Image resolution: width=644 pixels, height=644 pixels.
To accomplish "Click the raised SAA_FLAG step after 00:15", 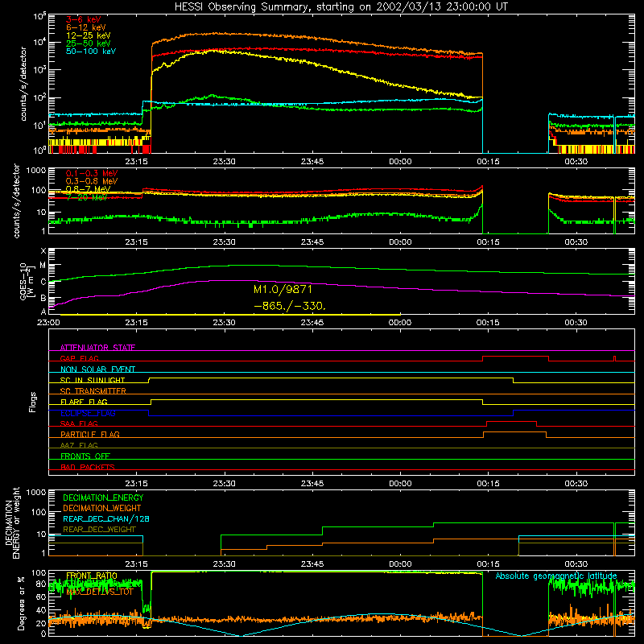I will pyautogui.click(x=511, y=421).
